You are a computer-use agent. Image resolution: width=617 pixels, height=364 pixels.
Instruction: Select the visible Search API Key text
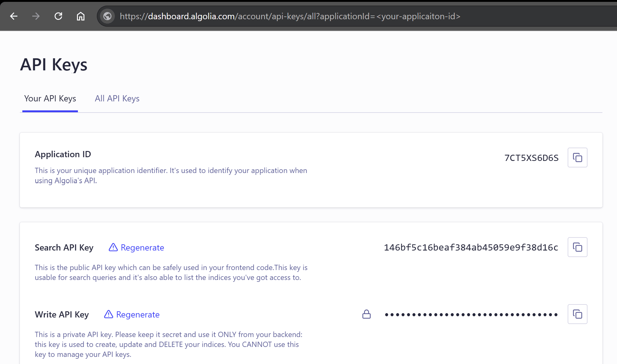click(x=471, y=247)
